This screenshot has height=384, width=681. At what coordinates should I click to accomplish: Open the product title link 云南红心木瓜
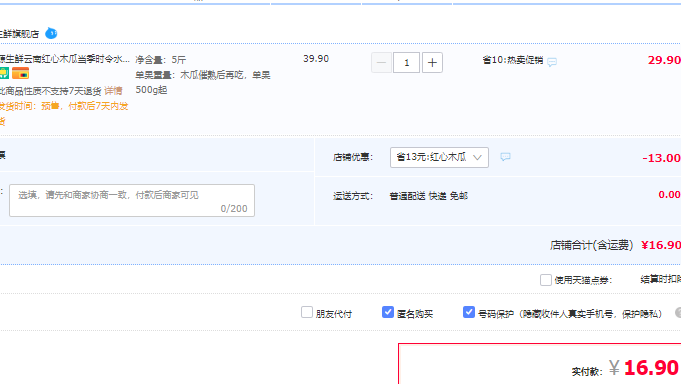pos(64,59)
